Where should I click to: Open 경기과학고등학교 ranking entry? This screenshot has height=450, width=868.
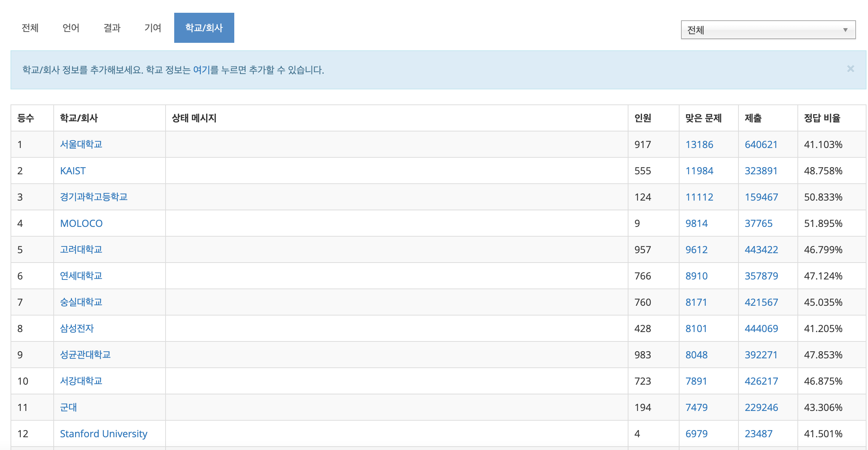tap(94, 197)
